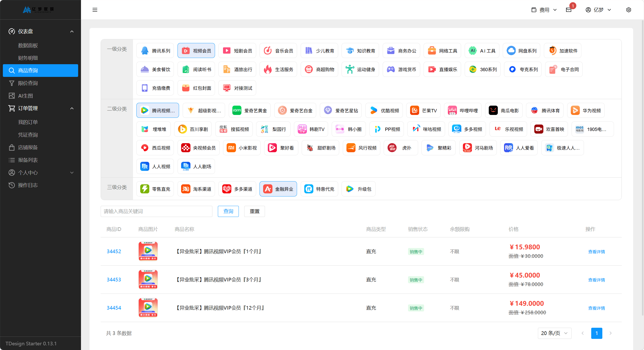Select the 知识教育 category
The image size is (644, 350).
360,51
